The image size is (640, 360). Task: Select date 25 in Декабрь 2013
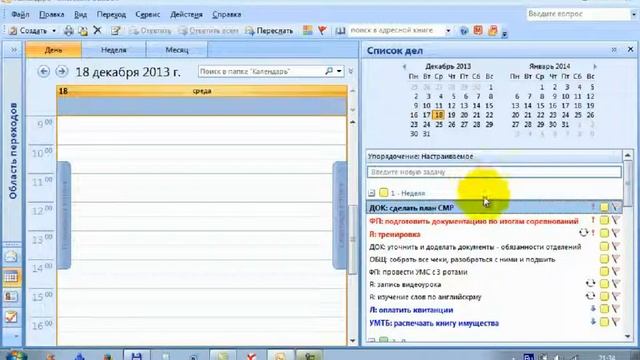pos(439,124)
